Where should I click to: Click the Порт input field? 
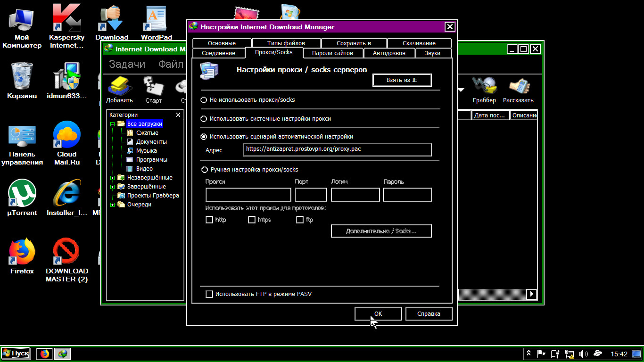[311, 195]
